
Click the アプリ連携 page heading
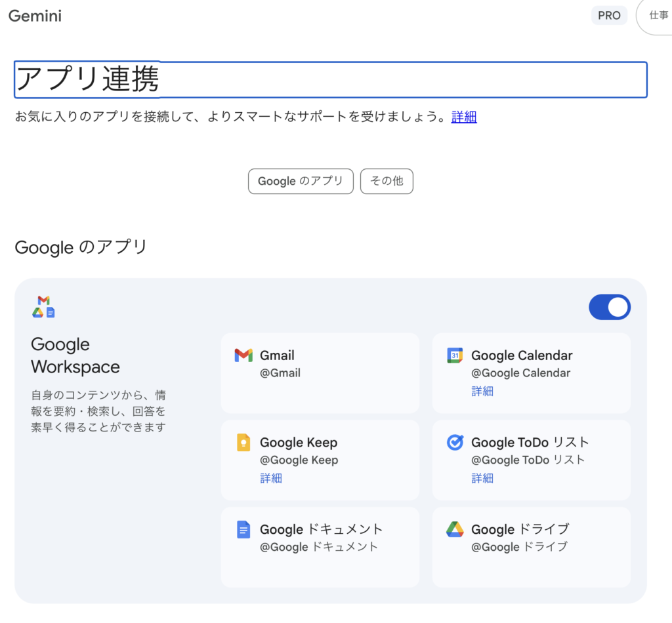click(x=87, y=79)
